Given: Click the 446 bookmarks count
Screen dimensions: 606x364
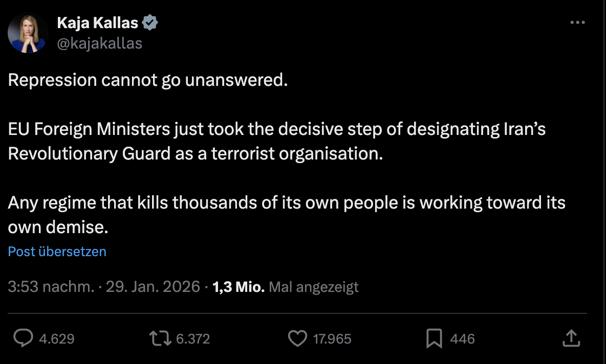Looking at the screenshot, I should click(462, 338).
